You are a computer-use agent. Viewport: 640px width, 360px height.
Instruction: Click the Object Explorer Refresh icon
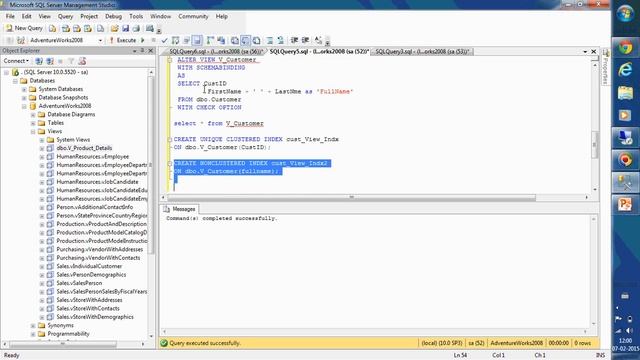click(82, 61)
